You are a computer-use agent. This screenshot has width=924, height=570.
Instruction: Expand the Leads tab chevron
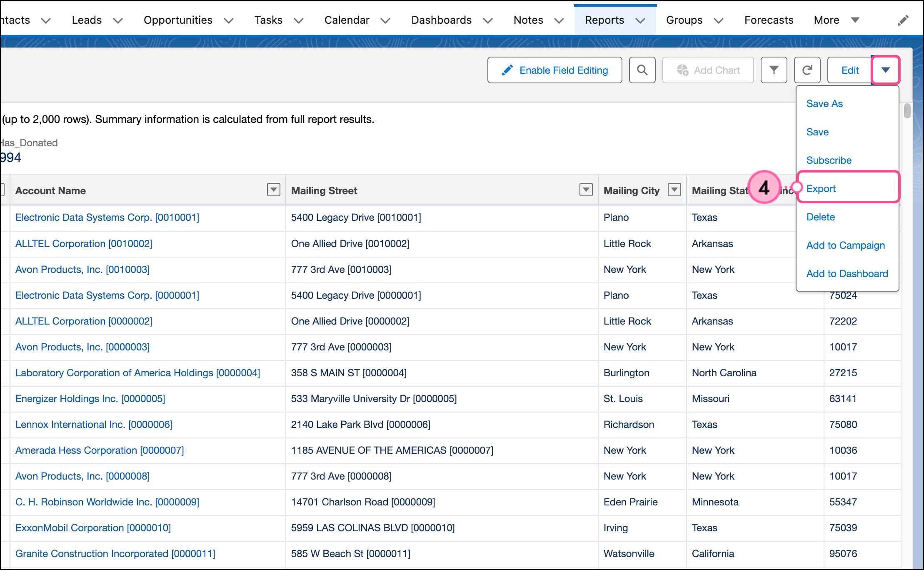pos(118,20)
